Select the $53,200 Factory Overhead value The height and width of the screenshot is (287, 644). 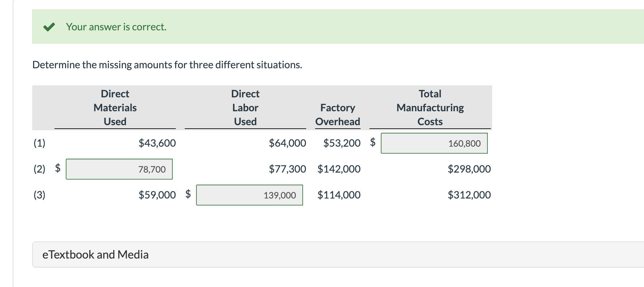tap(342, 143)
